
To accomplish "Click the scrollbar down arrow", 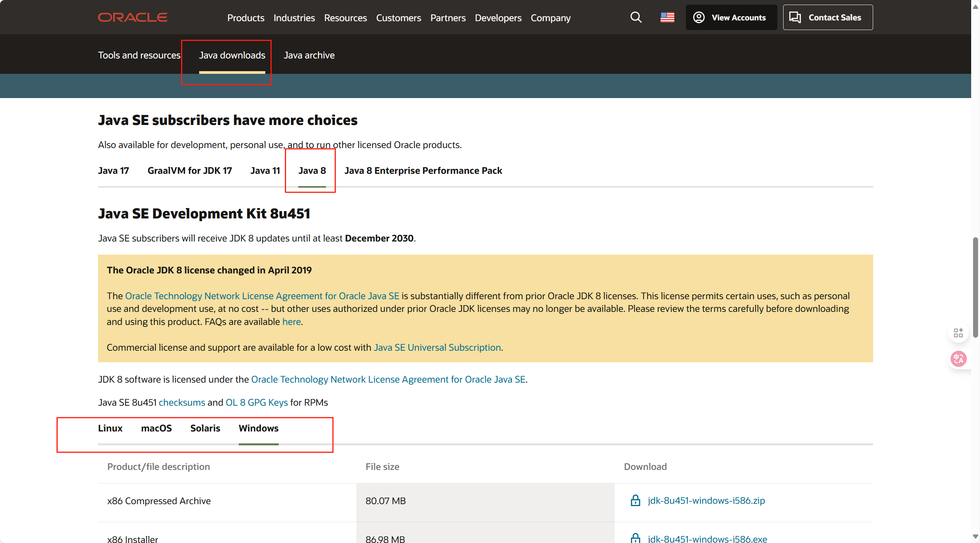I will [x=975, y=536].
